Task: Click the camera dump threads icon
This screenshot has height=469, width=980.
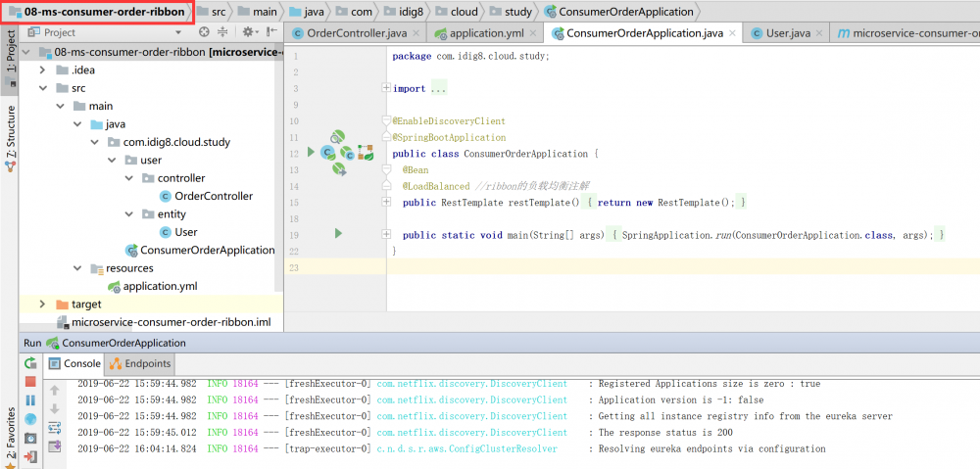Action: pos(30,438)
